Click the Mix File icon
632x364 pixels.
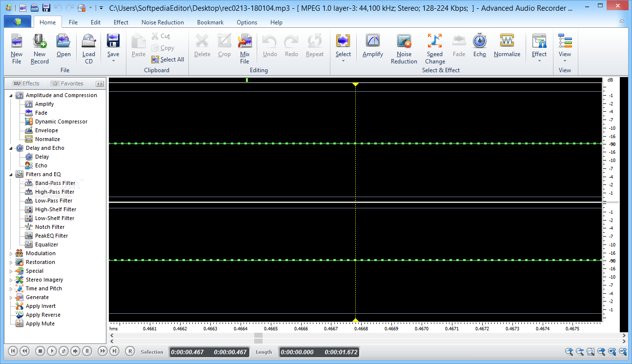coord(245,41)
